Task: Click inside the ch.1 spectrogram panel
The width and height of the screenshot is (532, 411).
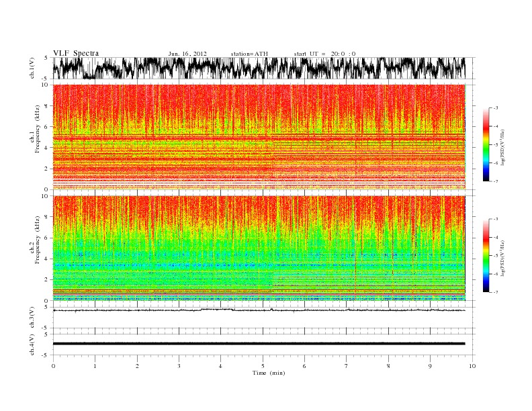Action: click(259, 137)
